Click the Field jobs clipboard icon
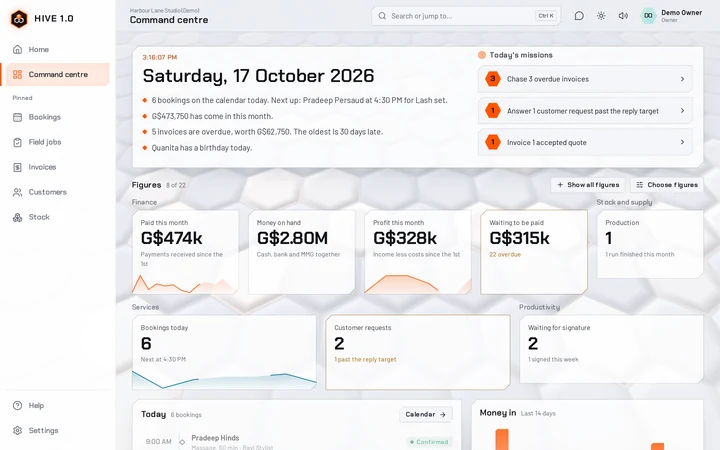720x450 pixels. tap(17, 142)
